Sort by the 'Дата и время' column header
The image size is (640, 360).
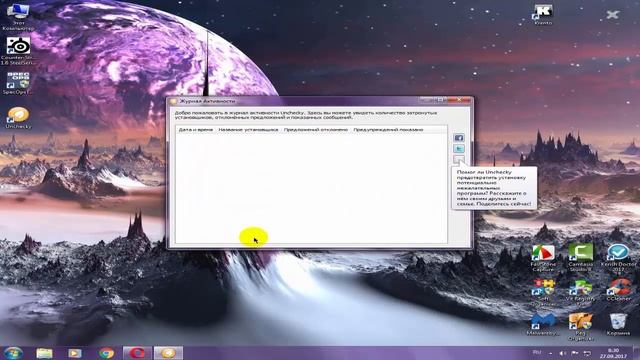point(196,129)
